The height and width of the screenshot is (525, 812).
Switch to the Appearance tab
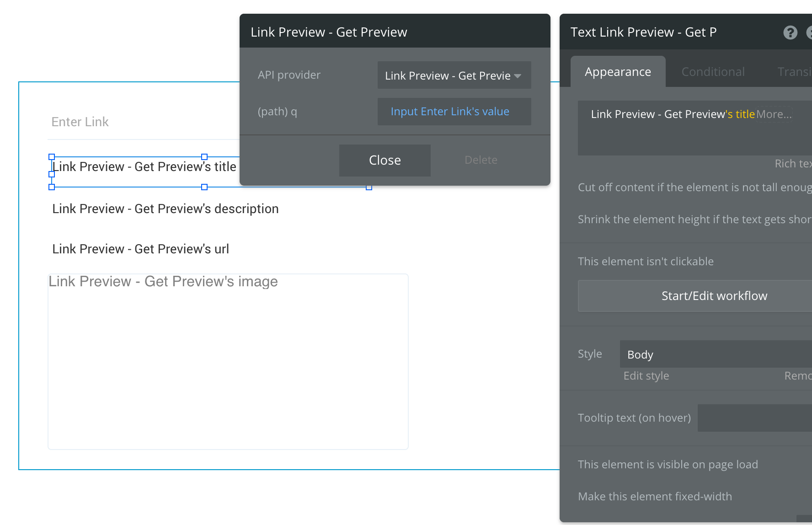618,72
